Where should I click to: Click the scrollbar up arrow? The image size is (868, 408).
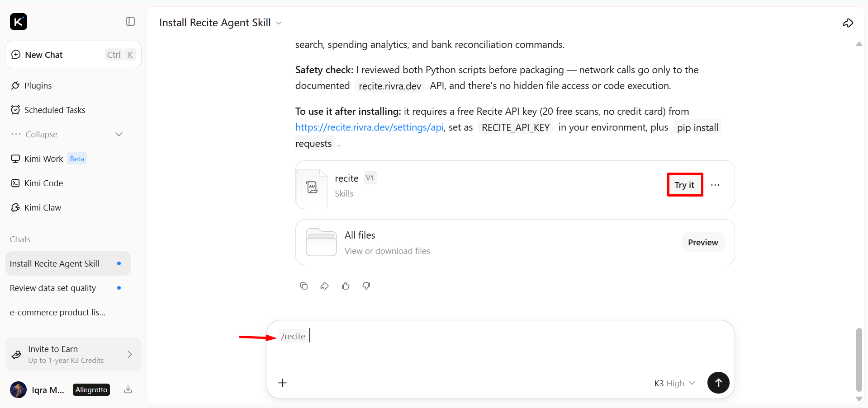tap(859, 44)
